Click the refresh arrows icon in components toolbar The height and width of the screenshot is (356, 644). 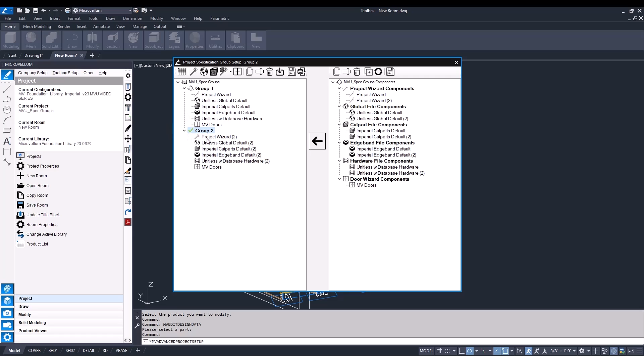(378, 72)
